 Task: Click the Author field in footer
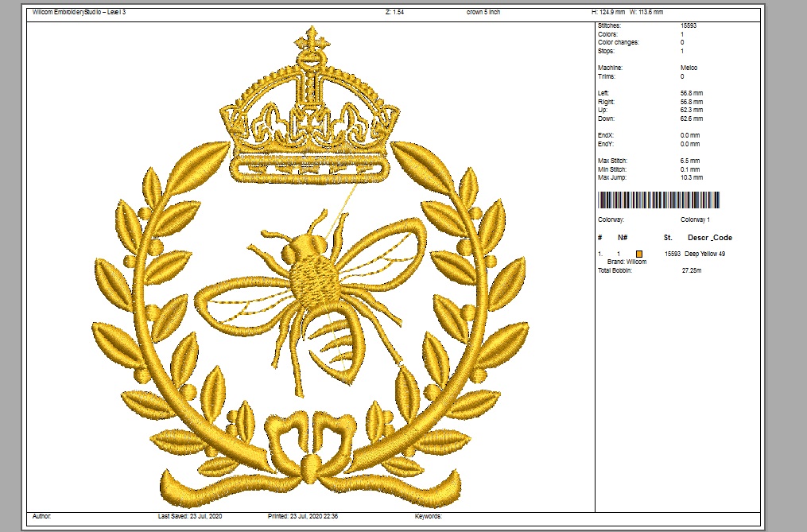pyautogui.click(x=41, y=517)
